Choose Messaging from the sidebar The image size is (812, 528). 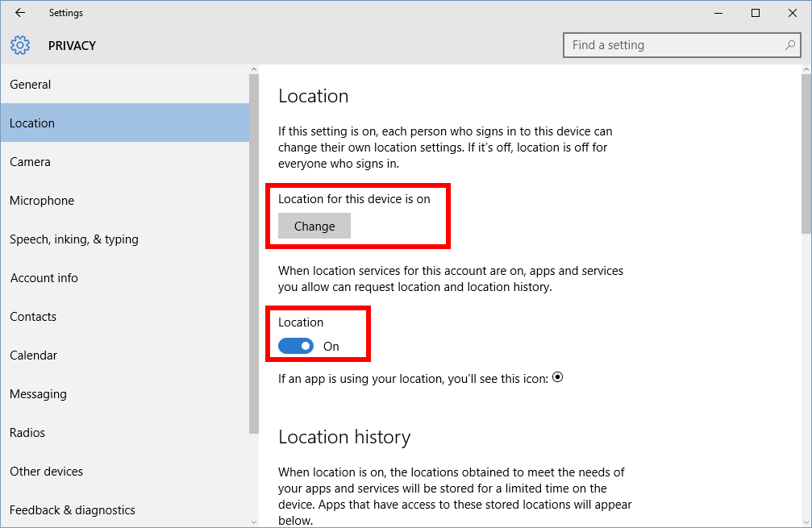38,394
